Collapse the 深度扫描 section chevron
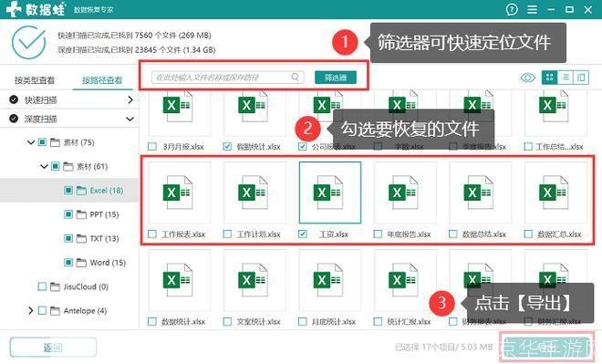Screen dimensions: 602x364 (x=130, y=119)
